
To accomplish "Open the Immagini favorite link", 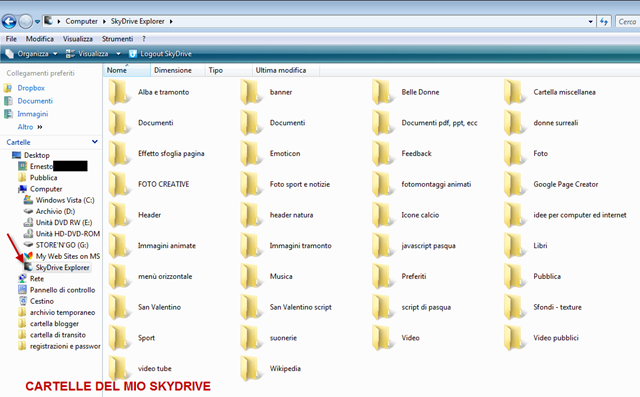I will [x=33, y=114].
